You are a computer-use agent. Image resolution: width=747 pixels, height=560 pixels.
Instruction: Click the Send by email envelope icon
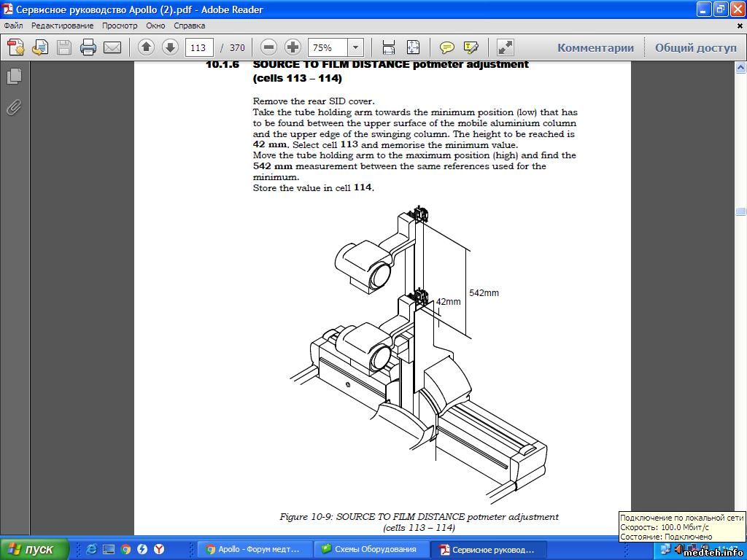pyautogui.click(x=112, y=47)
